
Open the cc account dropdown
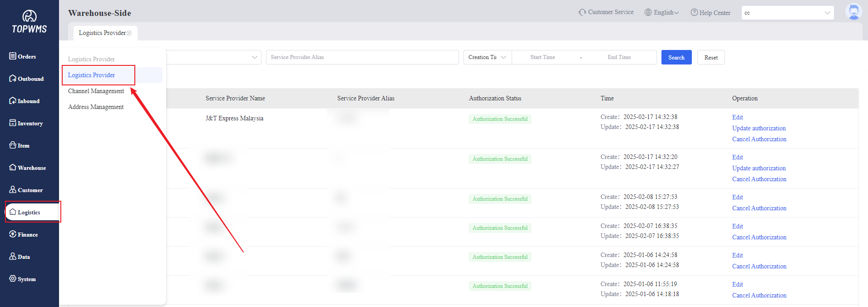[x=787, y=13]
